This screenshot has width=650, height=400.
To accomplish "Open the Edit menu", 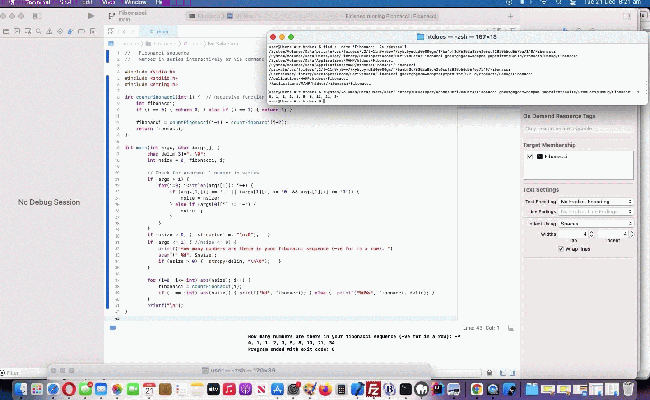I will click(87, 2).
